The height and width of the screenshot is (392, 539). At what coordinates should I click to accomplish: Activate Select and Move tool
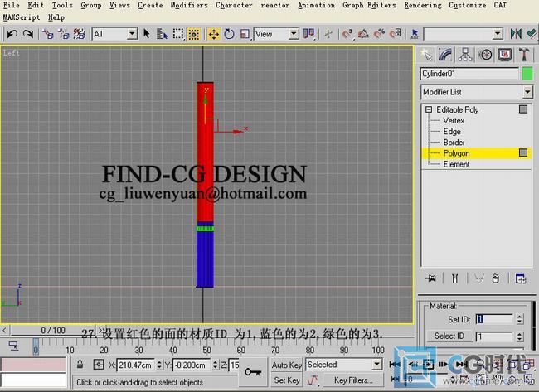[x=213, y=34]
